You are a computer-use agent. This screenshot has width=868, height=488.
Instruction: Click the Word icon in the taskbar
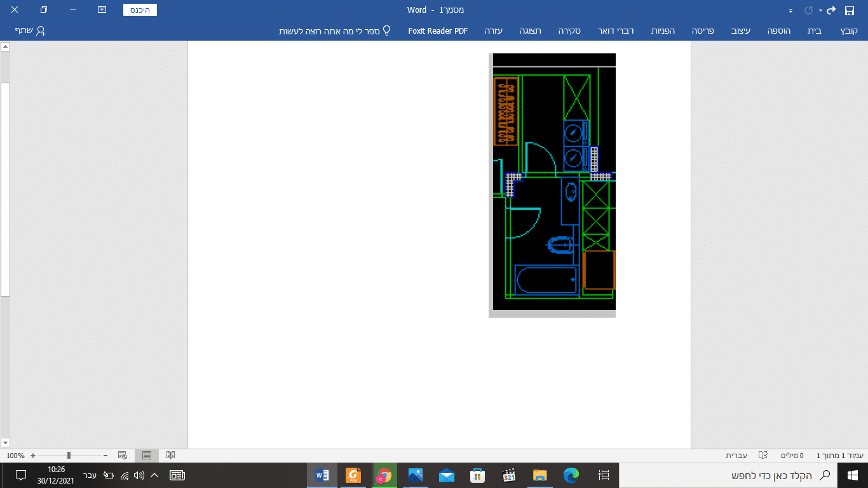[322, 475]
